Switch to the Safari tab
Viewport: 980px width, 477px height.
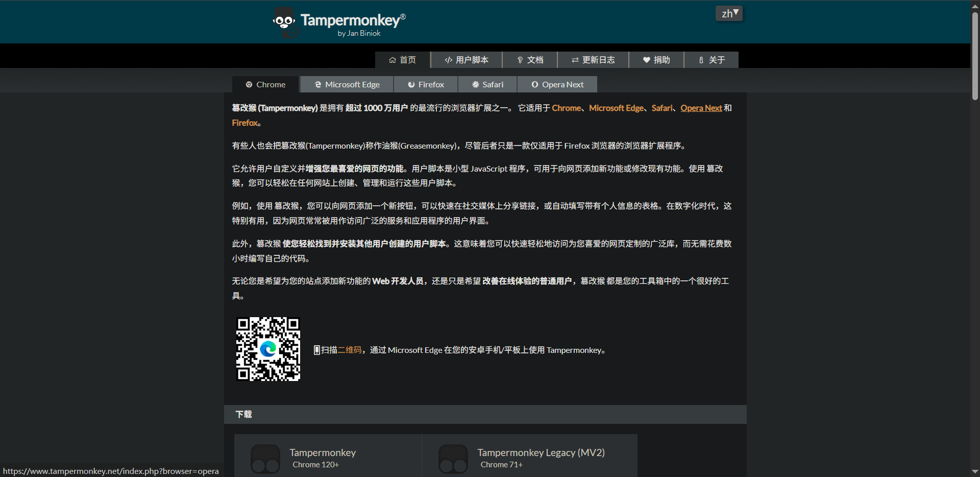click(487, 85)
